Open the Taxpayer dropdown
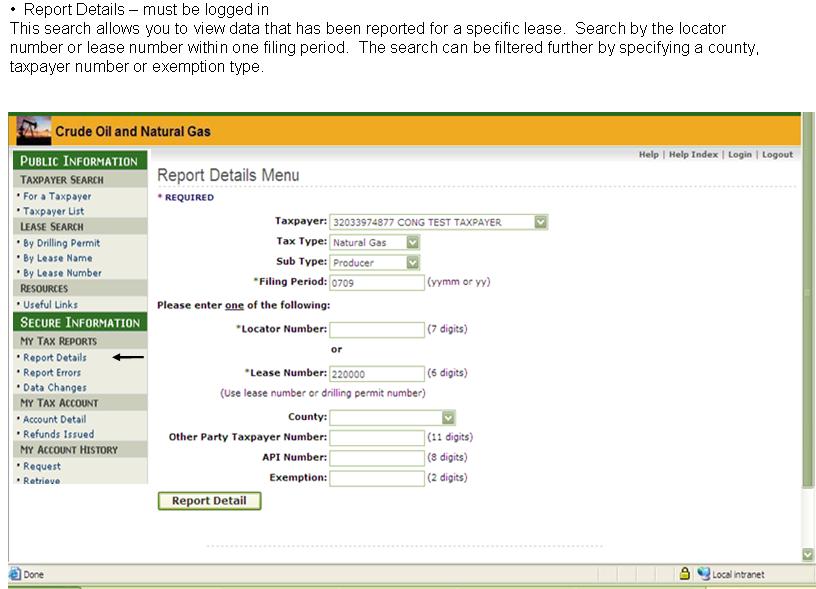 coord(540,222)
